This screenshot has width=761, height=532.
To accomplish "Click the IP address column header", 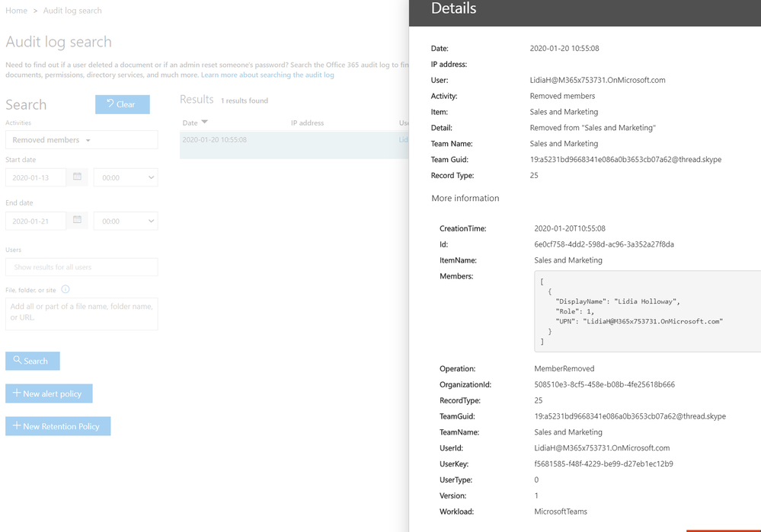I will click(x=307, y=123).
